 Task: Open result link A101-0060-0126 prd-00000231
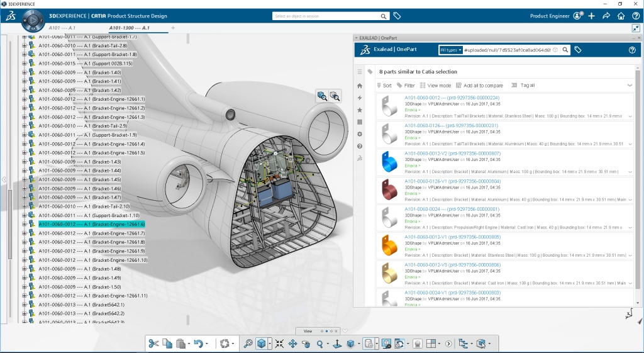[452, 125]
